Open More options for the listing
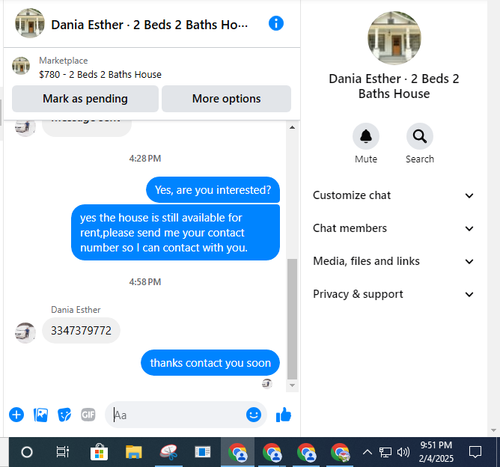 click(226, 99)
